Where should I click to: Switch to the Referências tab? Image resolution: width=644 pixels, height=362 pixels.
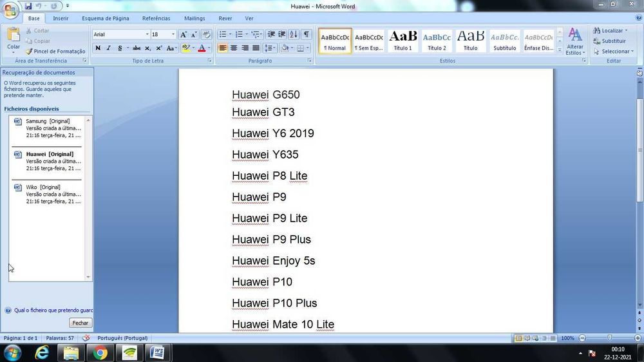(x=156, y=19)
